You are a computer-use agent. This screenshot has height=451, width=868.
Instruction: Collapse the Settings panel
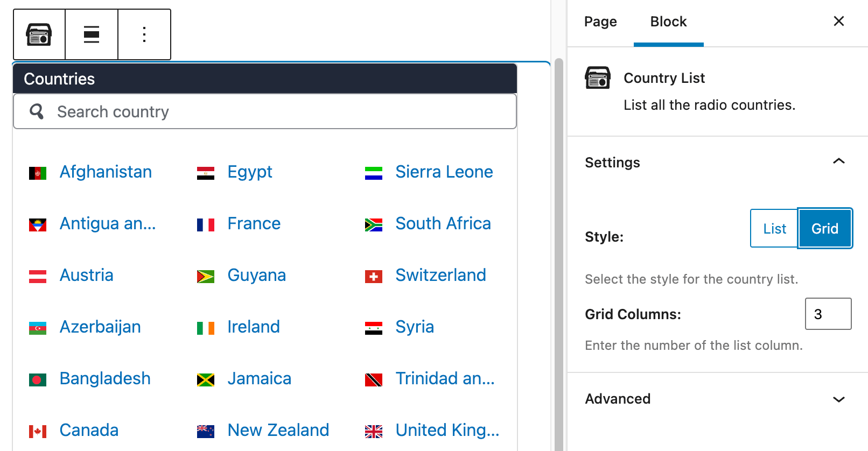[838, 161]
